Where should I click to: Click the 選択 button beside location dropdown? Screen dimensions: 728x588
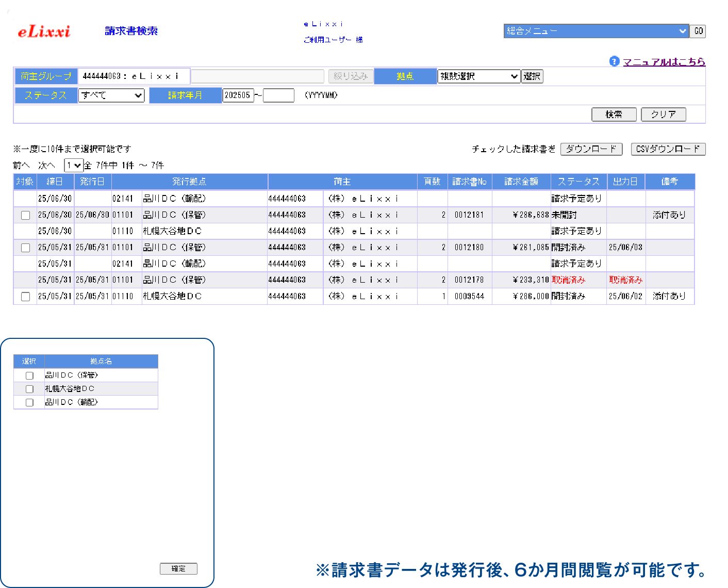tap(532, 76)
